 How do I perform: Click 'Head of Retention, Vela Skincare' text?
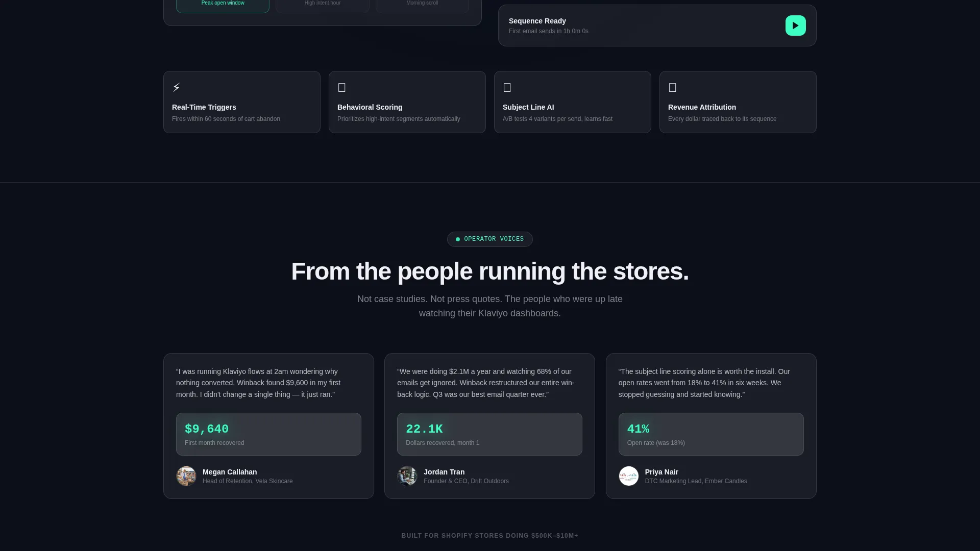[x=248, y=481]
